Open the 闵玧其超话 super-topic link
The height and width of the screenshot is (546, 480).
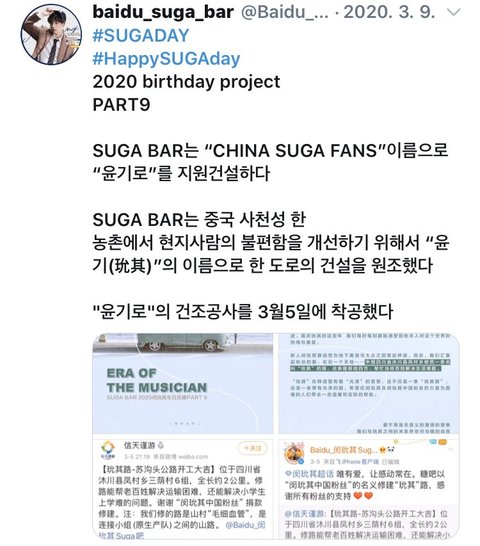tap(309, 474)
